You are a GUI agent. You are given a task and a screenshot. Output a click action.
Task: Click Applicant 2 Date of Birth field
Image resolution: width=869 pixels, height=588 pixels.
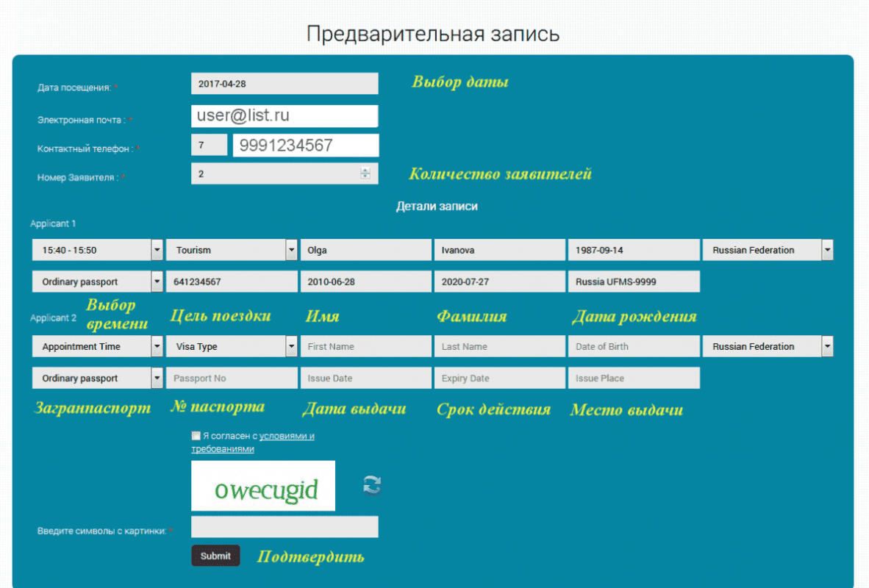coord(633,346)
